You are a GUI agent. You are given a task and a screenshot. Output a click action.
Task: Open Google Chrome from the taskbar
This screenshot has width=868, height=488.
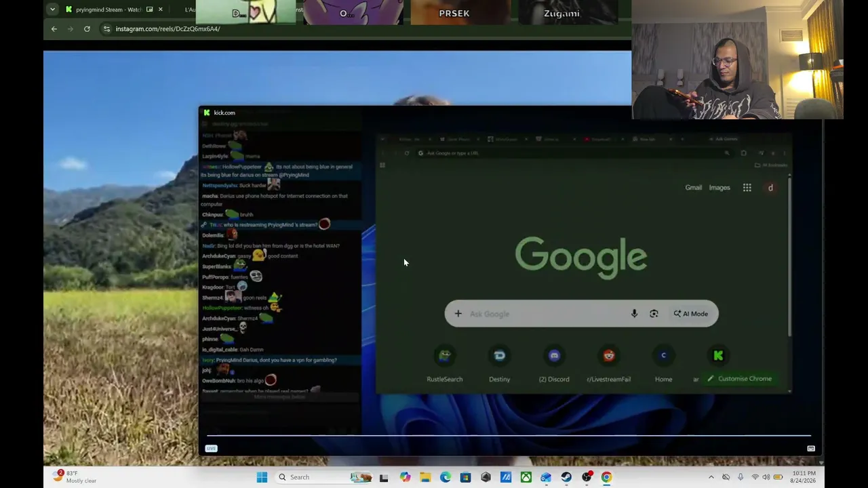pos(606,477)
